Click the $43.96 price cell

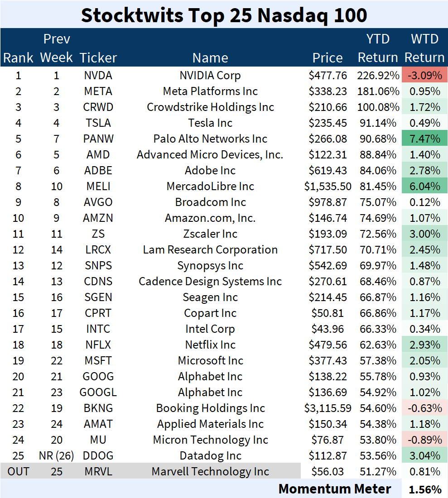pos(328,329)
